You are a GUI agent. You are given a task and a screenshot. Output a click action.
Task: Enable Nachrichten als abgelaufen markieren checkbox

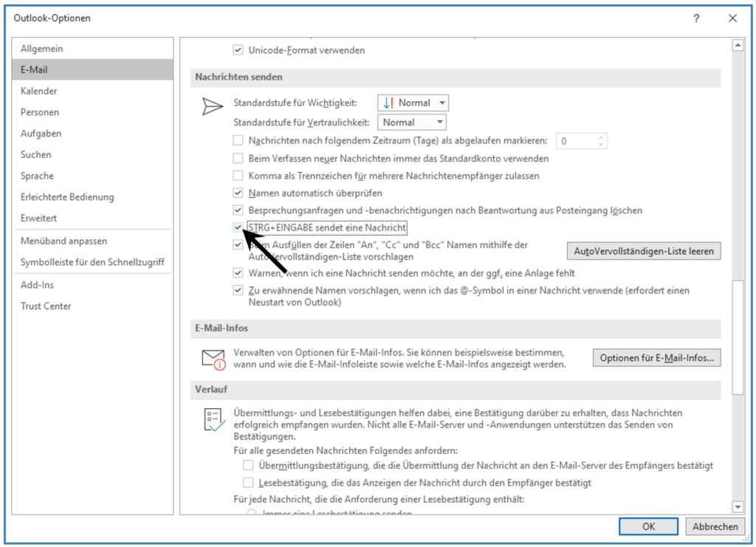tap(238, 140)
